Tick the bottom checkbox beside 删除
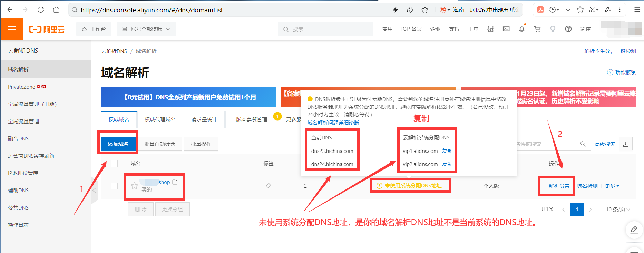The image size is (644, 253). (115, 210)
